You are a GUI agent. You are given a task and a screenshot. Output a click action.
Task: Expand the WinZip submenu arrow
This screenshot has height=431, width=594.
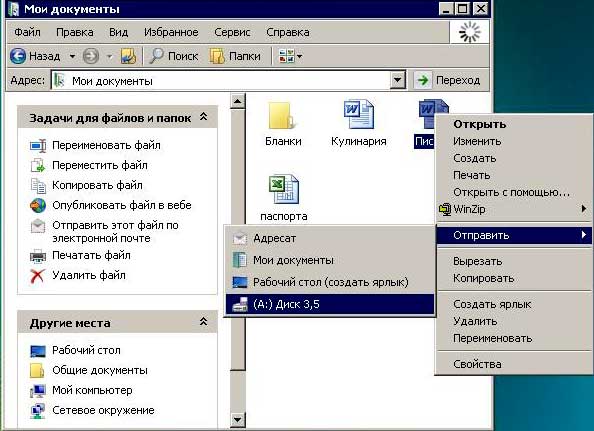tap(584, 209)
